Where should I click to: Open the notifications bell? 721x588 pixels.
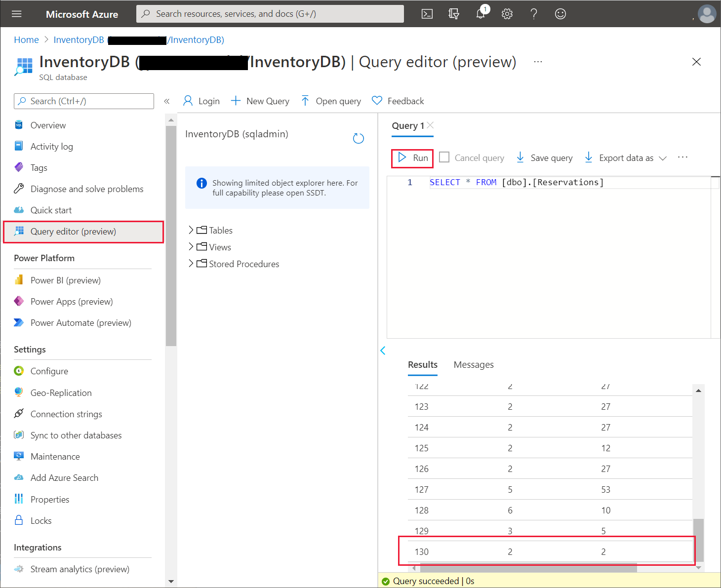(481, 14)
